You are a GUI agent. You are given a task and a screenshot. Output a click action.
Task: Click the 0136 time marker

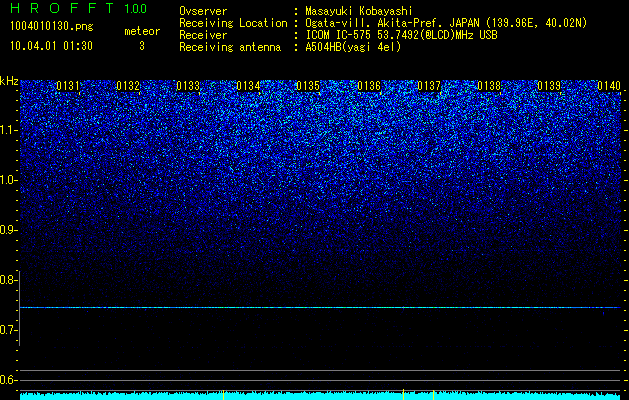[369, 86]
